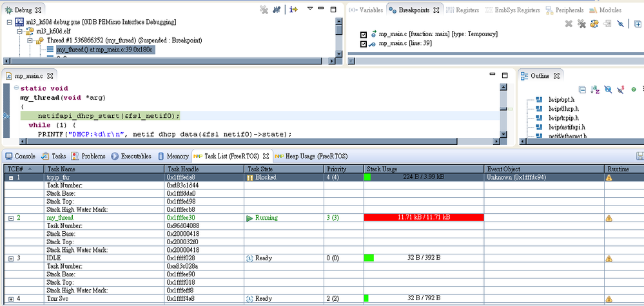Viewport: 644px width, 306px height.
Task: Open the Executables tab
Action: pos(131,157)
